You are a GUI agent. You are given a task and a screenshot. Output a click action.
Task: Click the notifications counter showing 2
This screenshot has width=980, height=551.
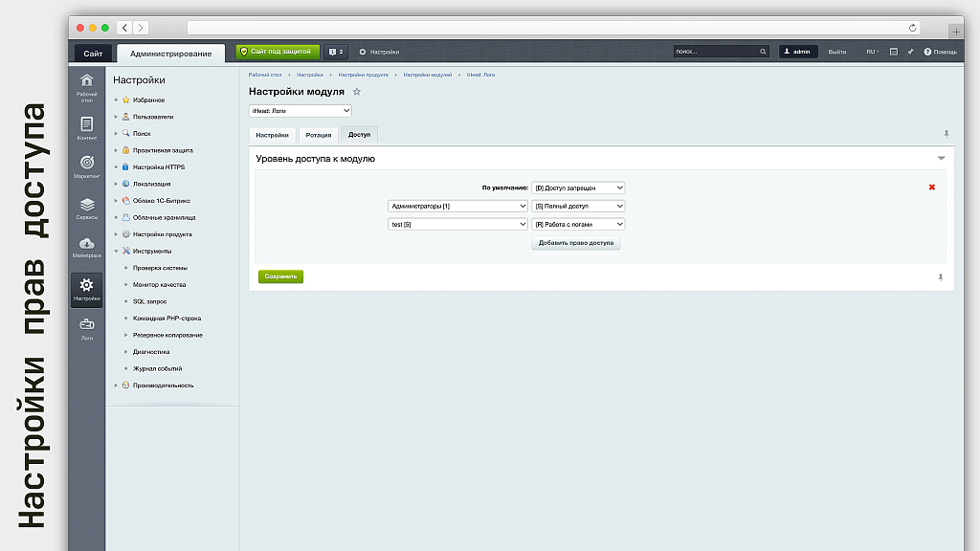click(336, 52)
